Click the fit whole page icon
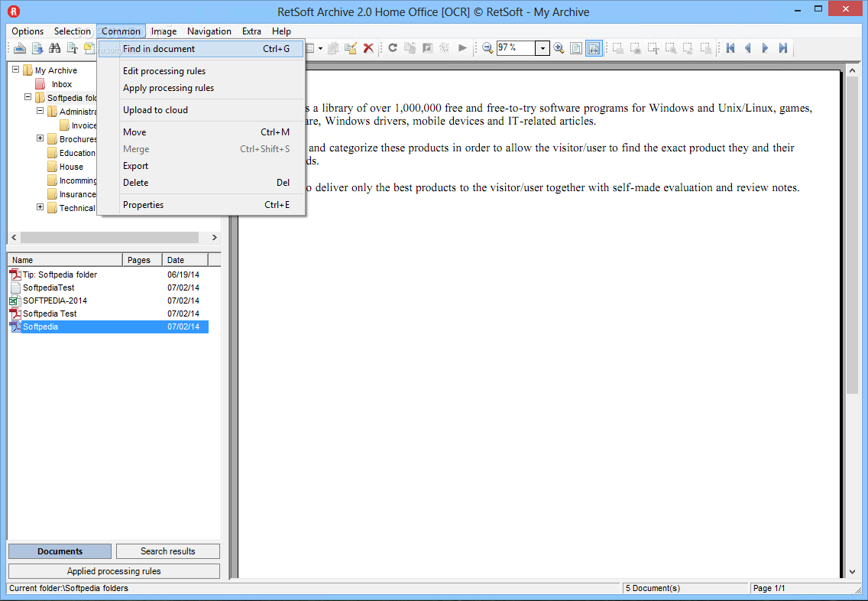This screenshot has height=601, width=868. (575, 48)
